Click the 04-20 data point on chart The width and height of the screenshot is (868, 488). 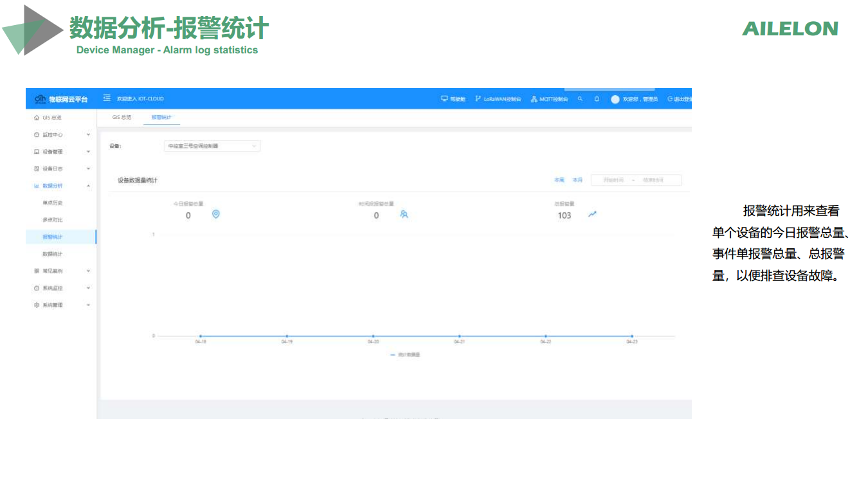(373, 336)
